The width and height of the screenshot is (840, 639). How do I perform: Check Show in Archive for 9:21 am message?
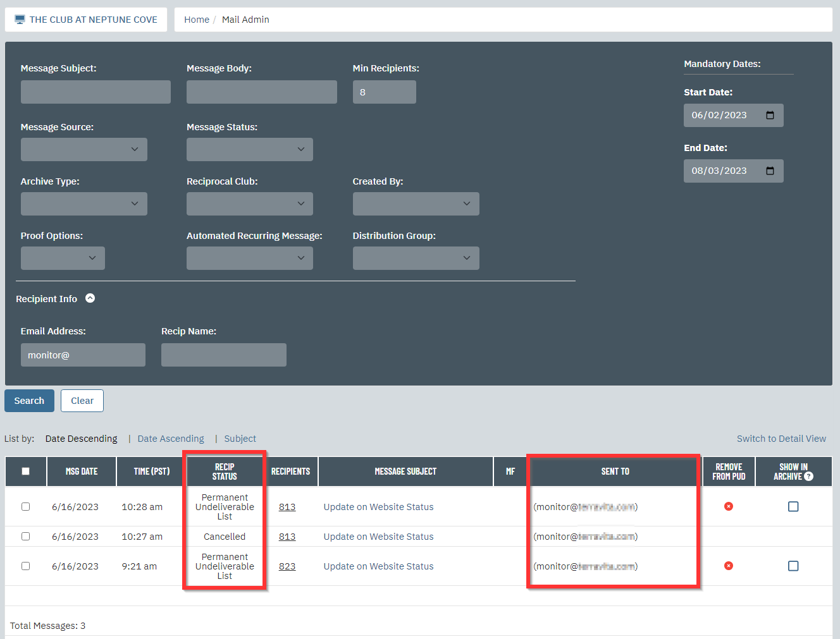coord(793,566)
